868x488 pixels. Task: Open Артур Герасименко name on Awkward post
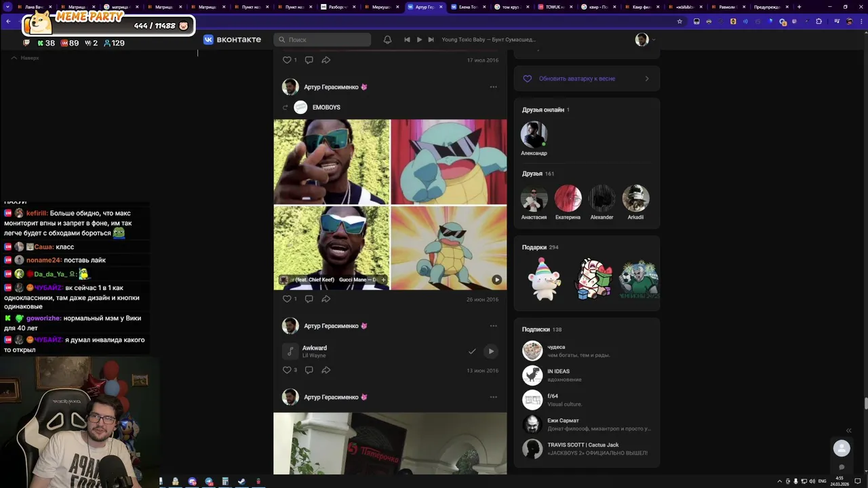click(x=332, y=326)
